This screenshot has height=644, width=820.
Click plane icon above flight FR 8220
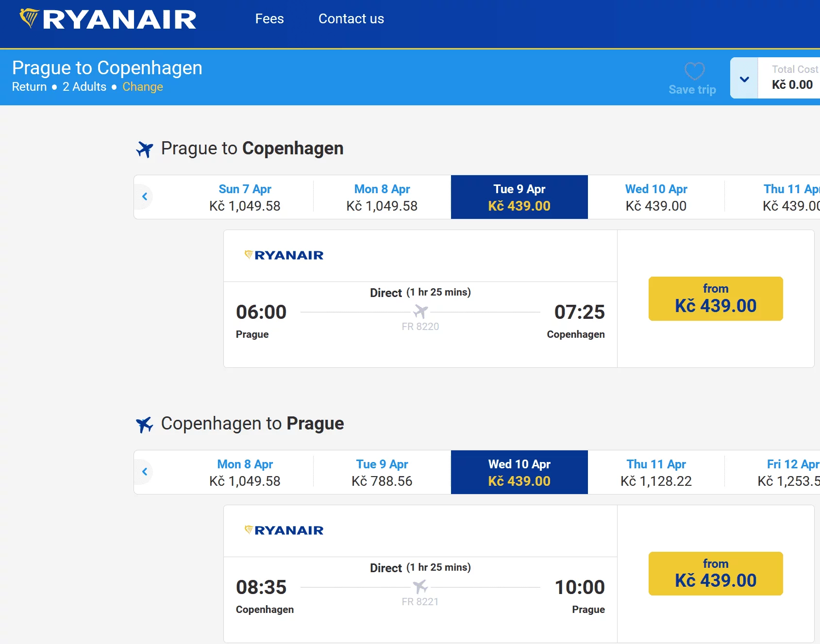tap(420, 311)
